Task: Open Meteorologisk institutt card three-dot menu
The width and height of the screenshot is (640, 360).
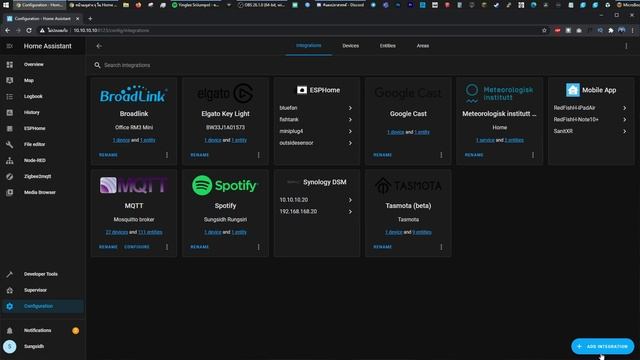Action: (533, 155)
